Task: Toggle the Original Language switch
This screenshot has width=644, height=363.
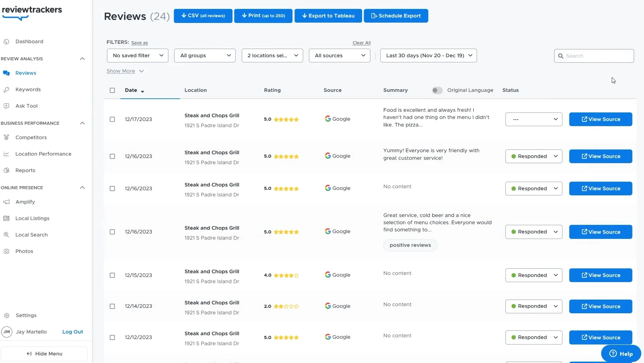Action: [x=437, y=90]
